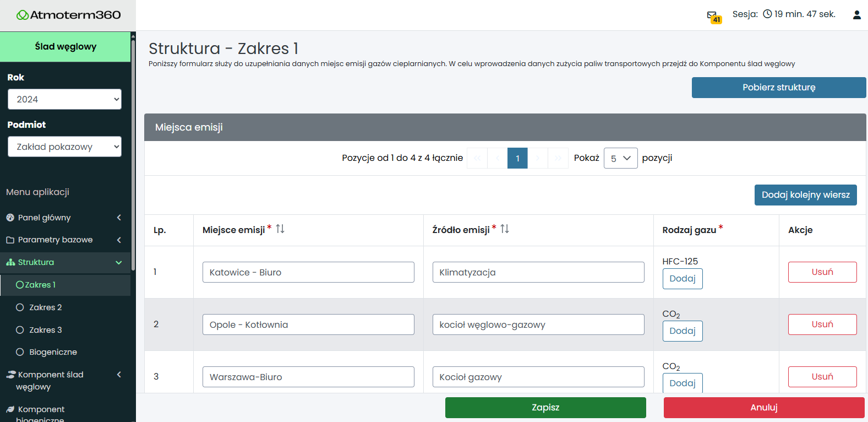Click the Pobierz strukturę button
Screen dimensions: 868x422
pos(778,88)
